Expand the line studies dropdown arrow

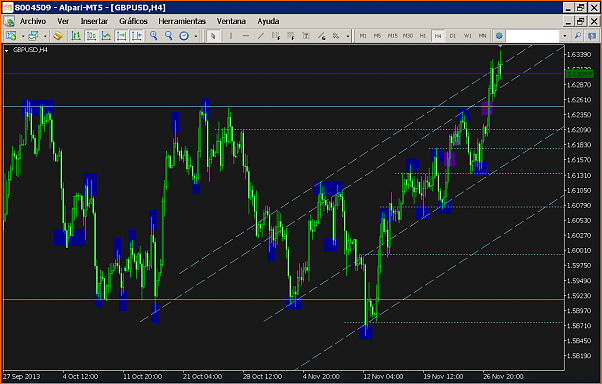pyautogui.click(x=348, y=36)
